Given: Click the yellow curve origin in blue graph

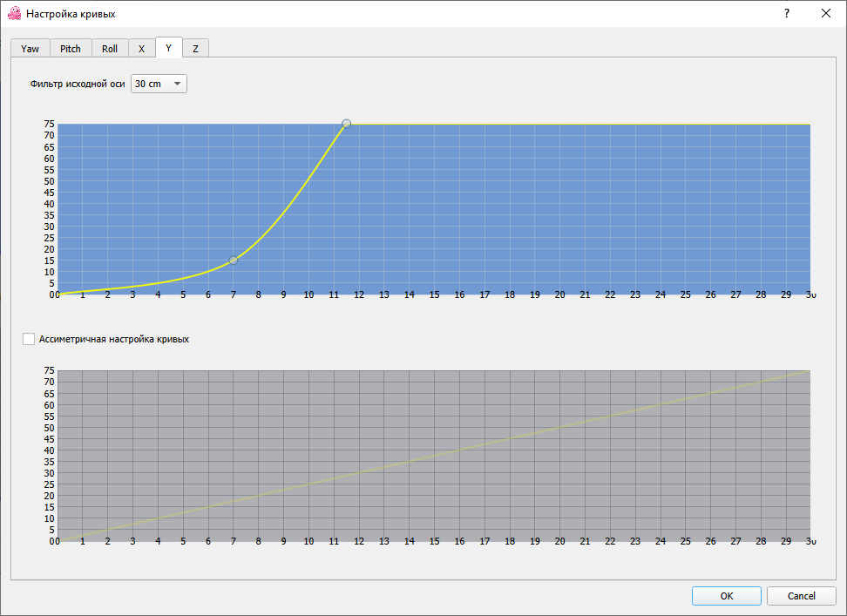Looking at the screenshot, I should 59,294.
